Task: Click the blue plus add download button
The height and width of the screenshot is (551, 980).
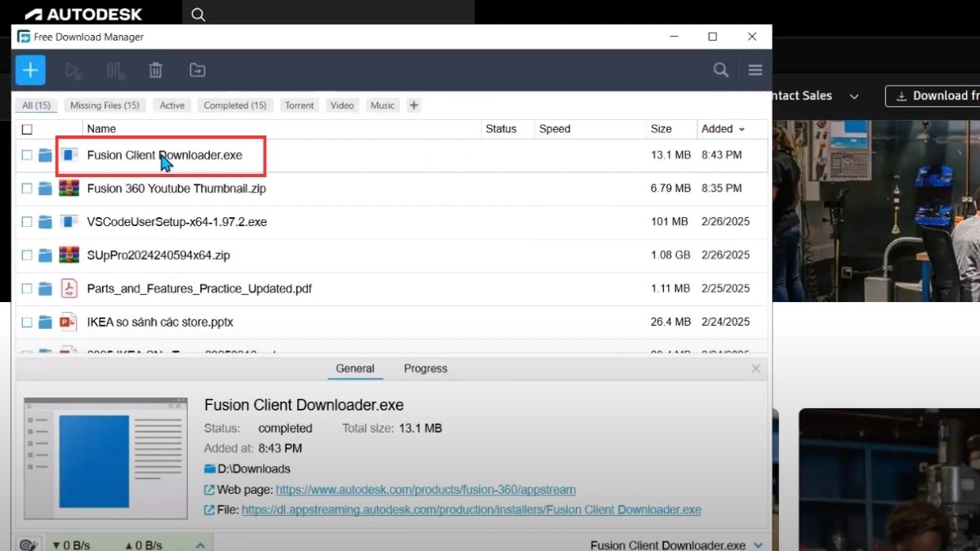Action: (30, 70)
